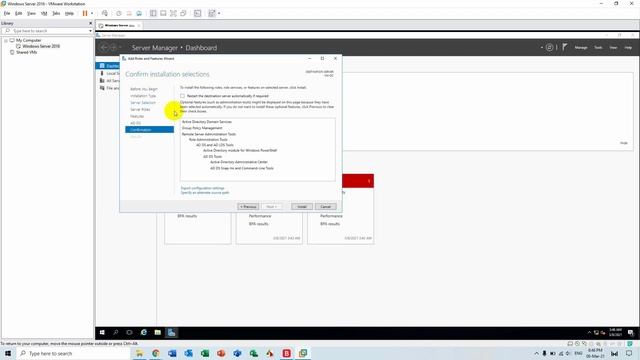
Task: Go forward in Server Manager
Action: click(114, 48)
